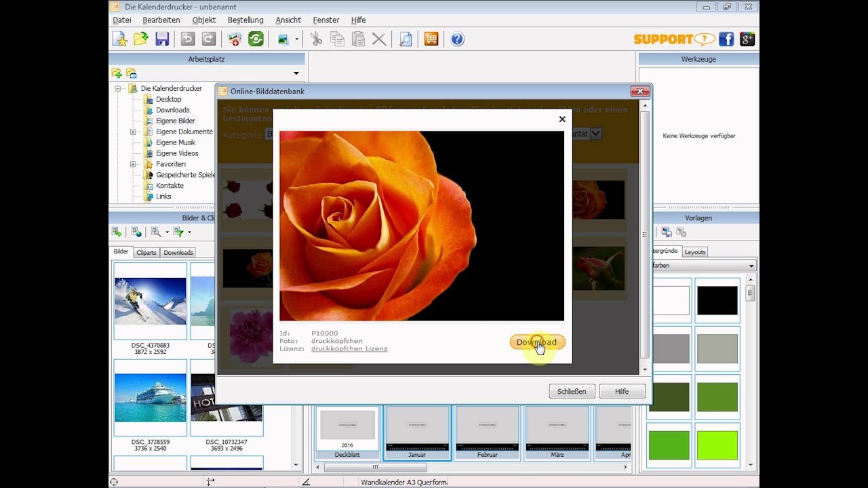This screenshot has width=868, height=488.
Task: Pick the black background swatch
Action: (717, 300)
